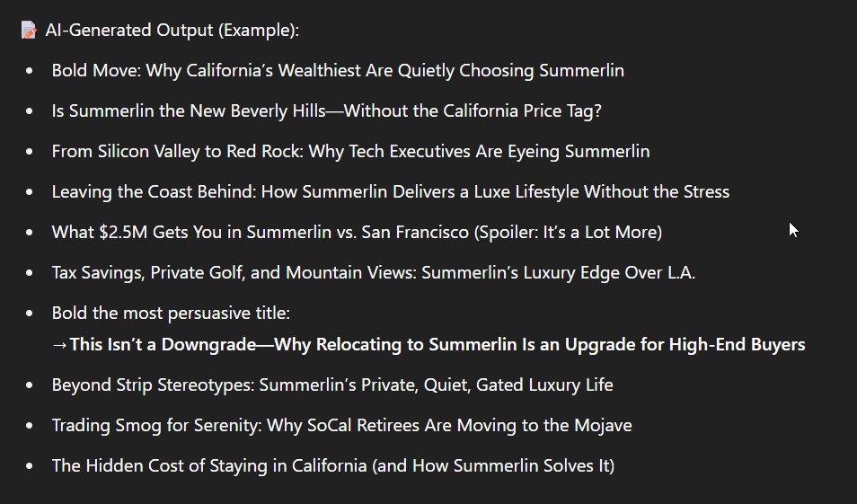Click the Silicon Valley to Red Rock title
The height and width of the screenshot is (504, 857).
350,152
